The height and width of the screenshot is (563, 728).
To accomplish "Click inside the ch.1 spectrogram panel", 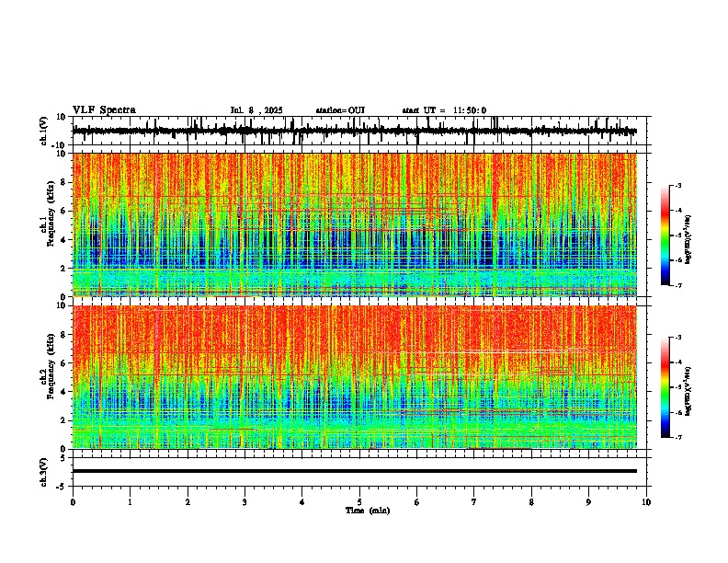I will click(355, 224).
